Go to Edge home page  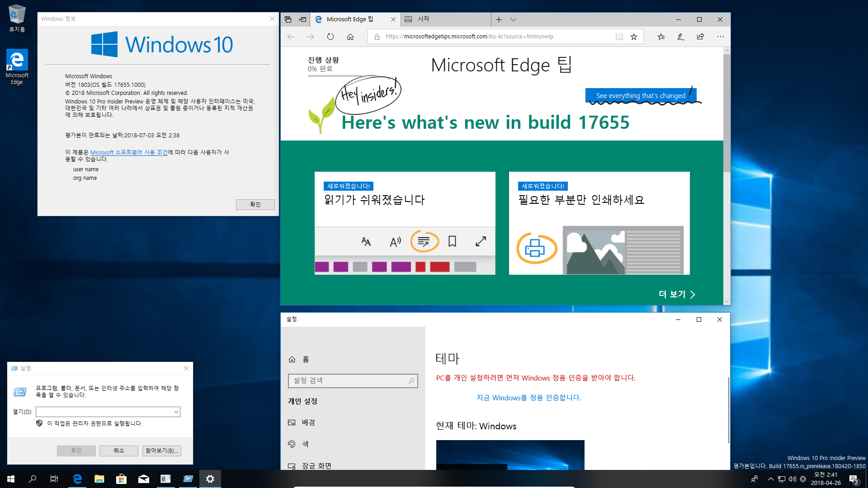(x=350, y=37)
